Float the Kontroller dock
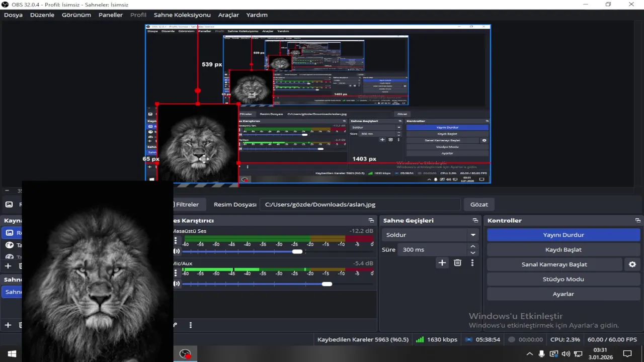This screenshot has width=644, height=362. (638, 221)
